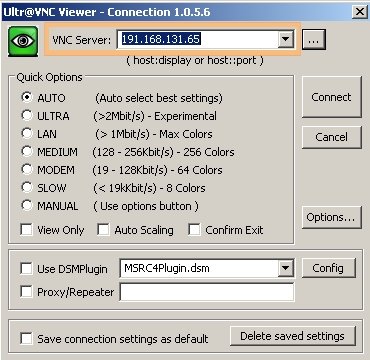Pick the MODEM 64 Colors option

point(27,170)
